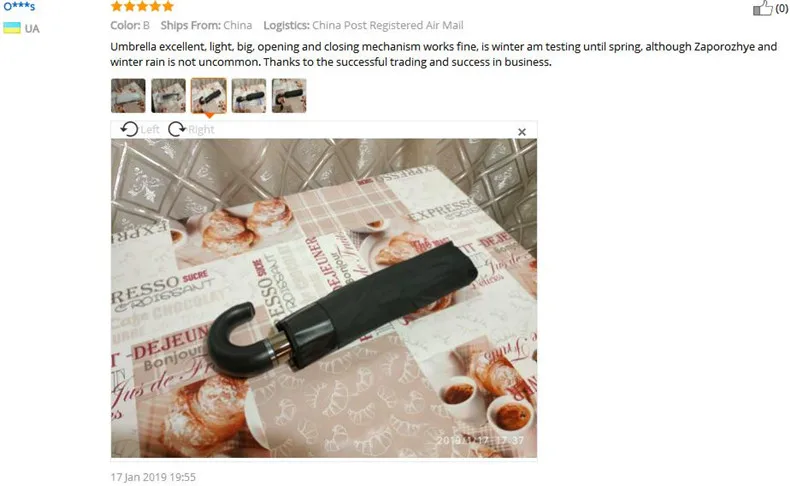Rotate the photo left with the counterclockwise arrow
This screenshot has height=486, width=790.
click(x=129, y=129)
